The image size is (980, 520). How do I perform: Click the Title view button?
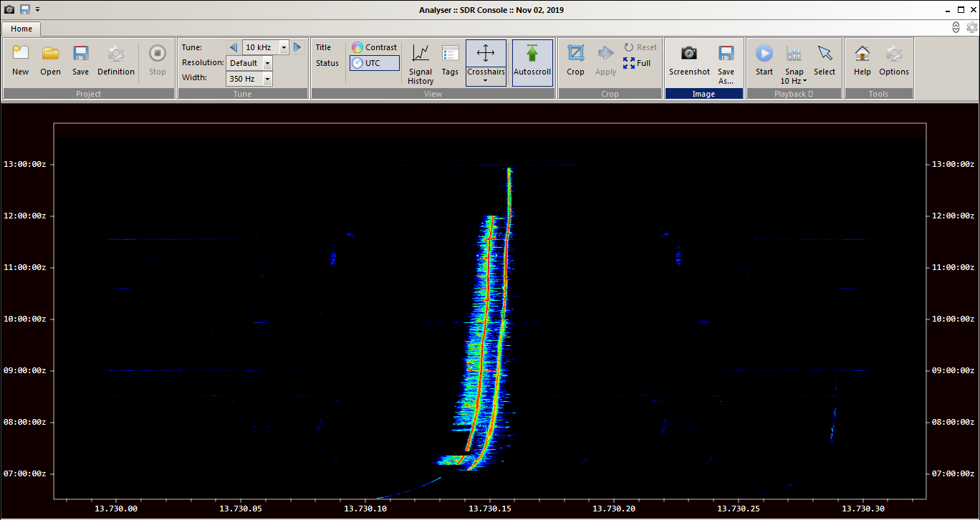[324, 47]
